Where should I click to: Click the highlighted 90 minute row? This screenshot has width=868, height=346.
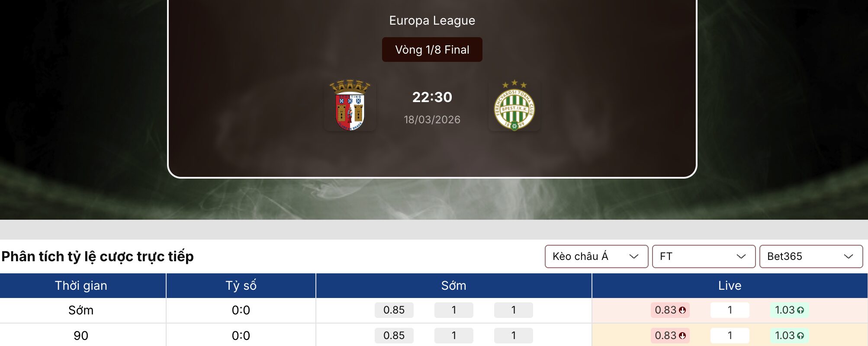(80, 335)
